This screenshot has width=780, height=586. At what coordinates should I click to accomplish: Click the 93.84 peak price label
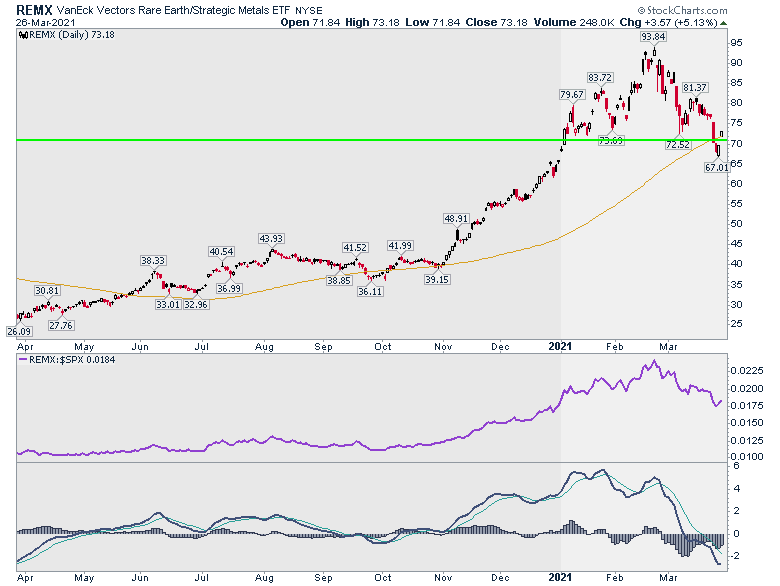pyautogui.click(x=653, y=36)
